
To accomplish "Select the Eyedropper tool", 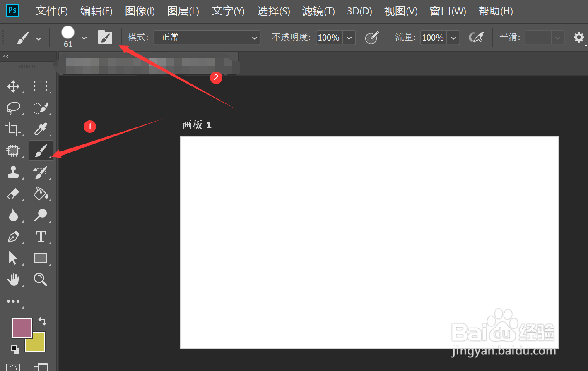I will pos(40,129).
